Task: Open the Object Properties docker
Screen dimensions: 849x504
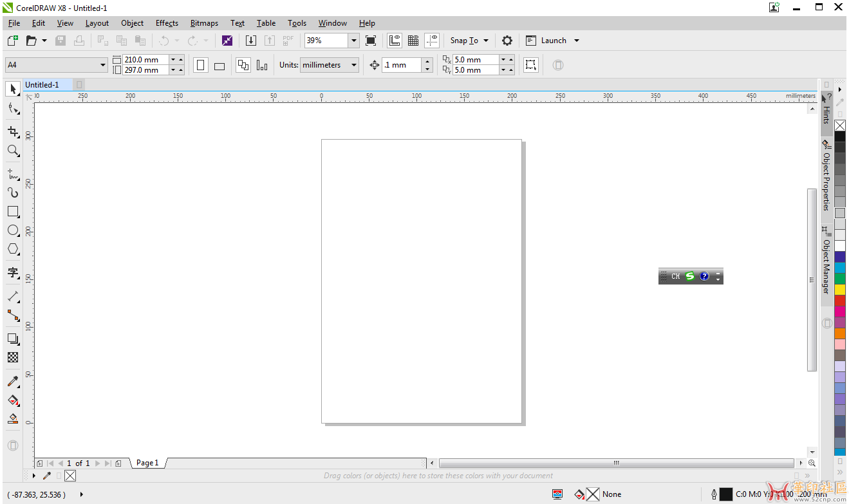Action: click(x=826, y=176)
